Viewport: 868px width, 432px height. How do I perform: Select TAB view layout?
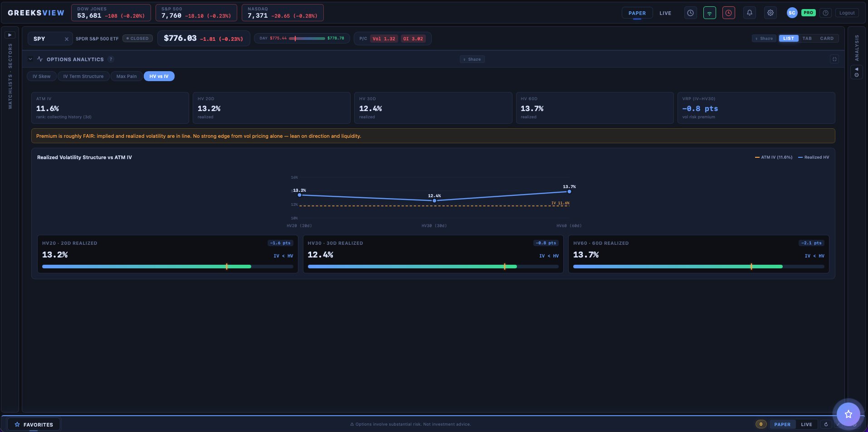pos(807,39)
